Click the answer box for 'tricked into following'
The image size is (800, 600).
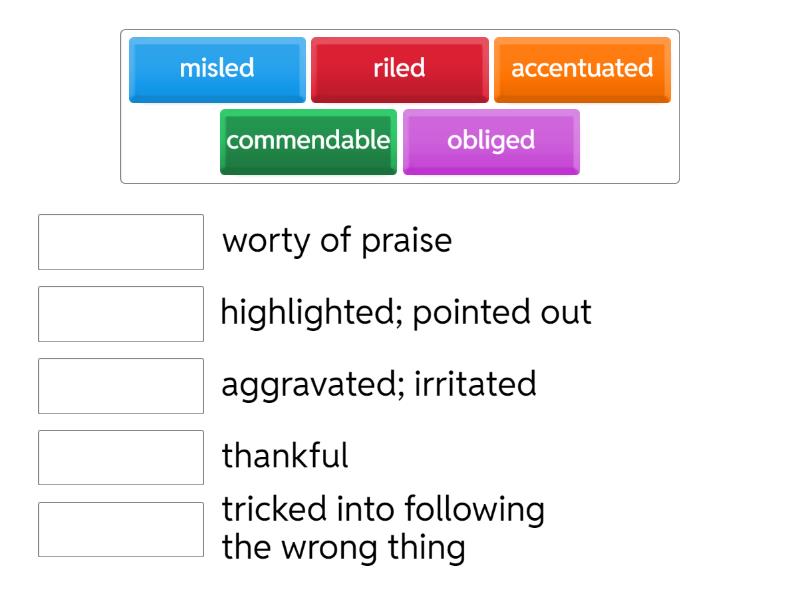120,527
